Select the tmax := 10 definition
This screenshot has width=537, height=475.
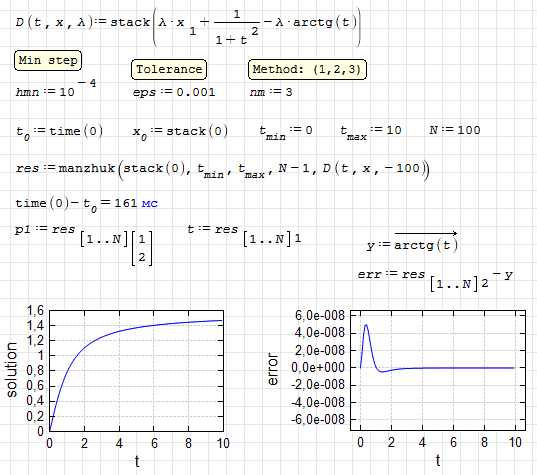[371, 132]
